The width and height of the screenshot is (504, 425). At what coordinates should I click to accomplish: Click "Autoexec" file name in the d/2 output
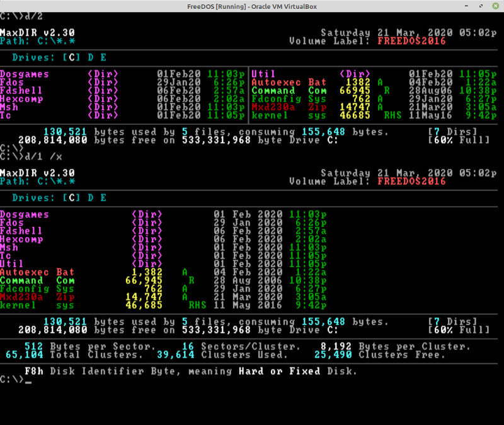[x=276, y=83]
